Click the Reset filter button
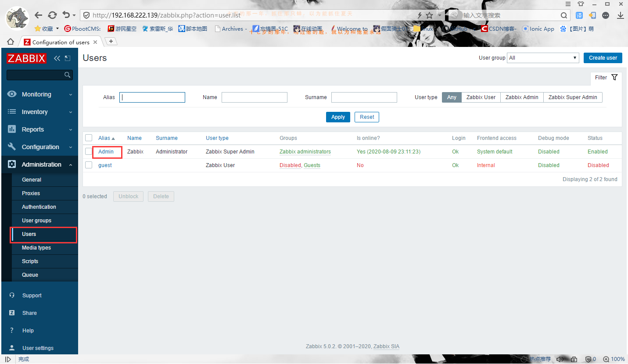Screen dimensions: 628x364 pos(367,117)
